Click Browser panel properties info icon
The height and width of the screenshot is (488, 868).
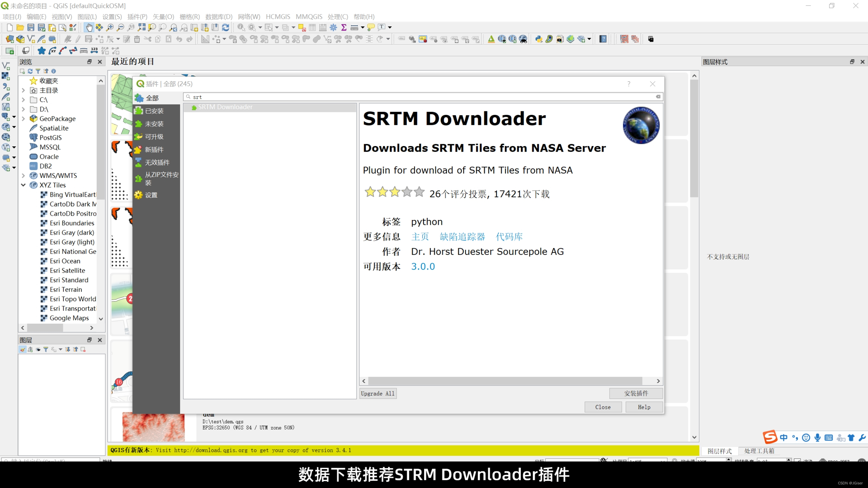[53, 71]
